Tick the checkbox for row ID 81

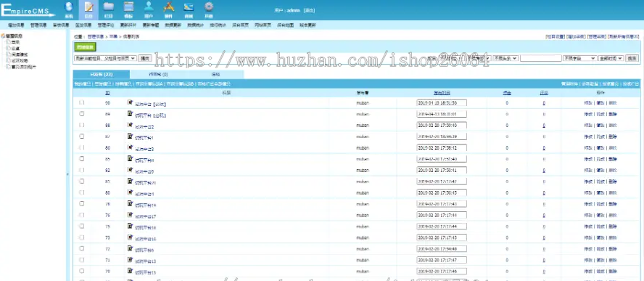tap(82, 181)
